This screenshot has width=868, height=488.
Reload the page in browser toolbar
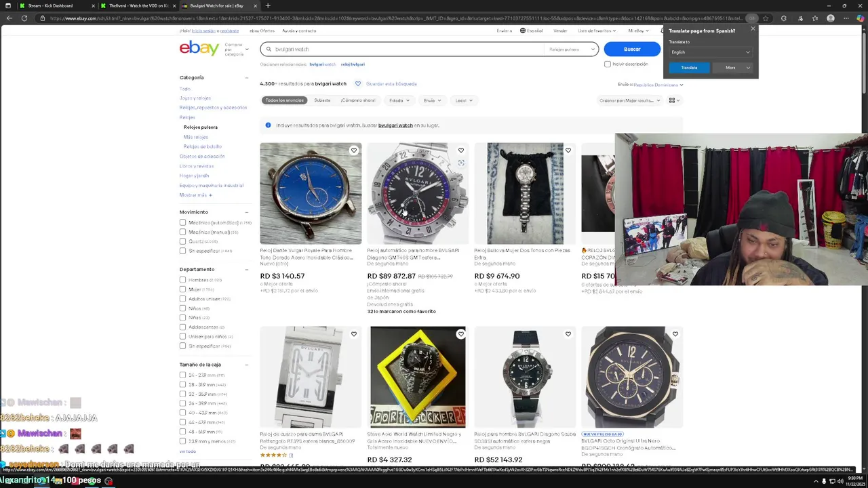24,18
